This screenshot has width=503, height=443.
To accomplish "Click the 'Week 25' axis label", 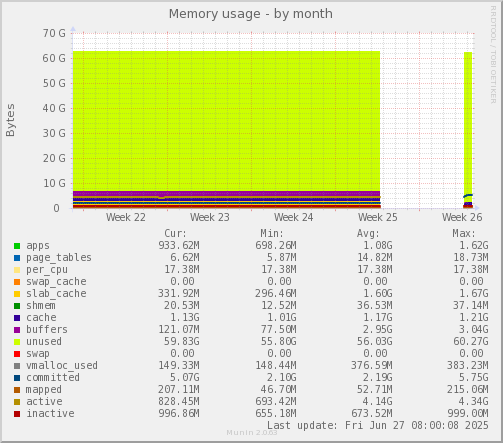I will (378, 218).
